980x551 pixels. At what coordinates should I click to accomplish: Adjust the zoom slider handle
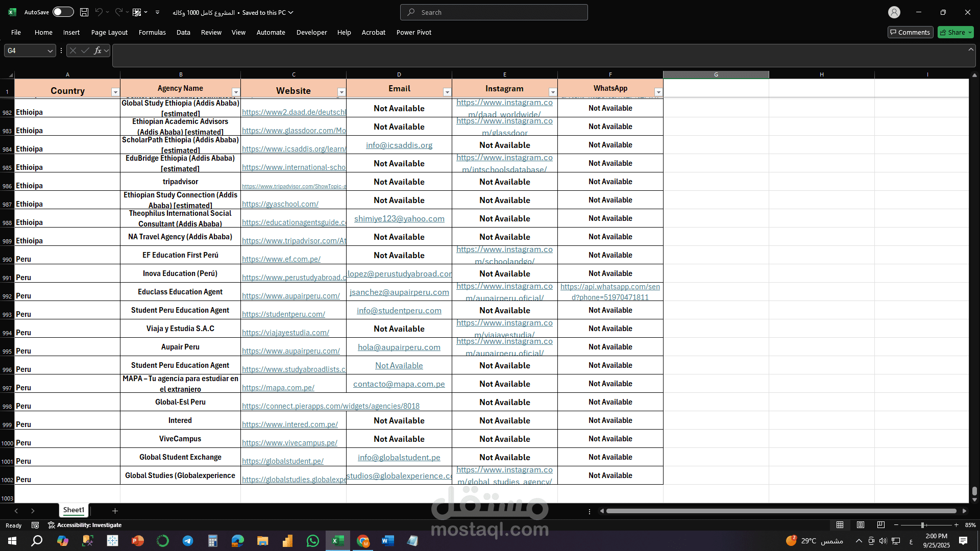click(x=922, y=525)
